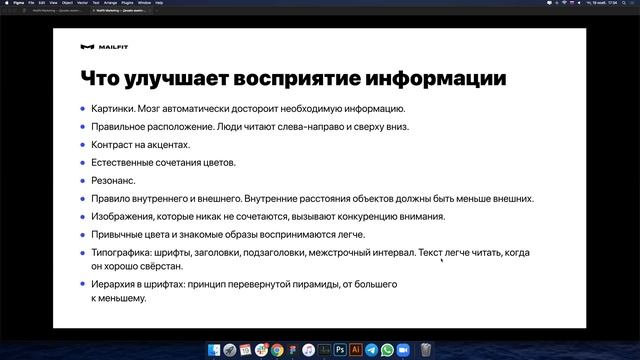640x360 pixels.
Task: Open Telegram in the dock
Action: coord(371,350)
